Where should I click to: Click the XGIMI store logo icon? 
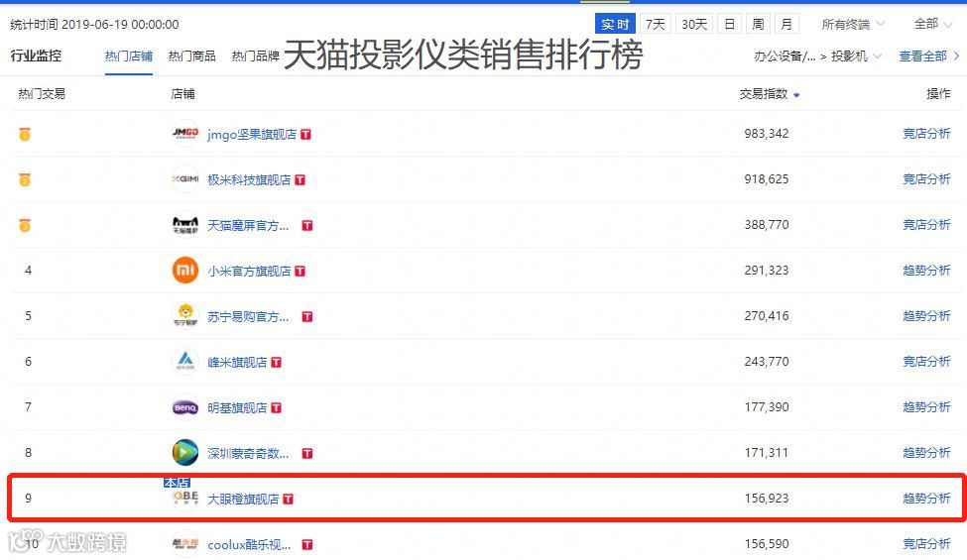[x=185, y=179]
